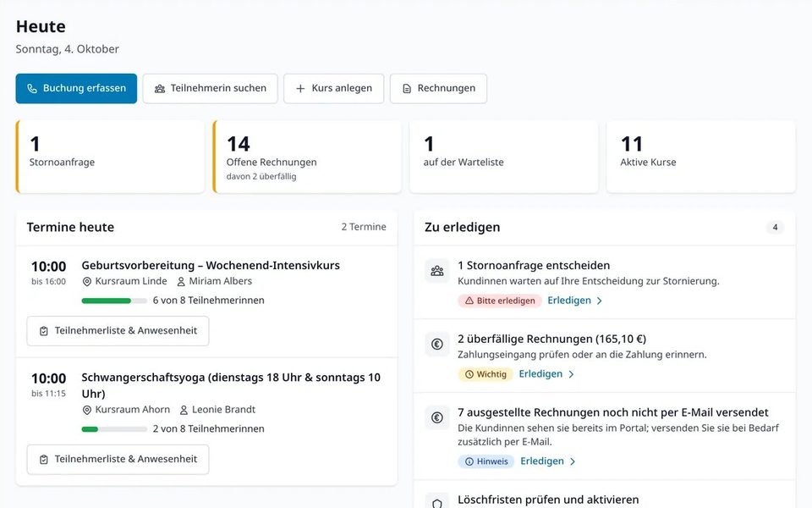Click the clock icon in Wichtig badge
Image resolution: width=812 pixels, height=508 pixels.
[469, 374]
